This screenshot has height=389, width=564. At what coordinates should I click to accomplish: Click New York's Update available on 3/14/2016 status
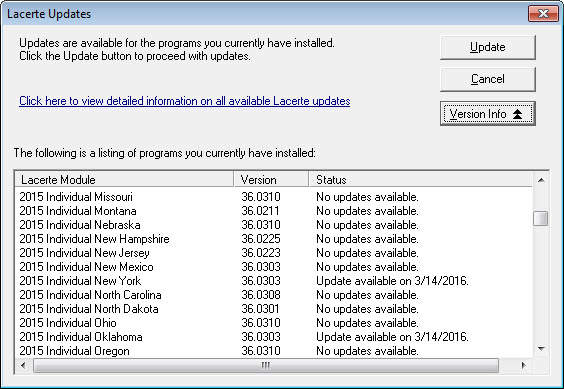392,281
